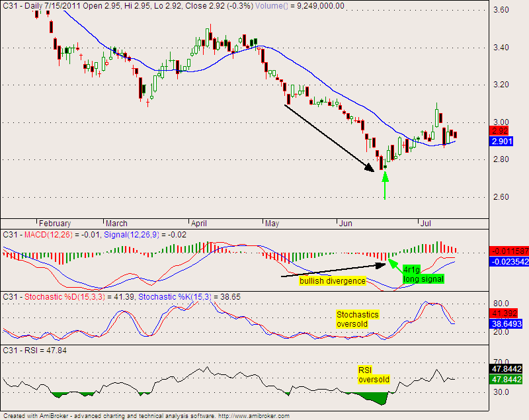Select the 'Stochastics oversold' annotation
This screenshot has height=420, width=529.
357,319
